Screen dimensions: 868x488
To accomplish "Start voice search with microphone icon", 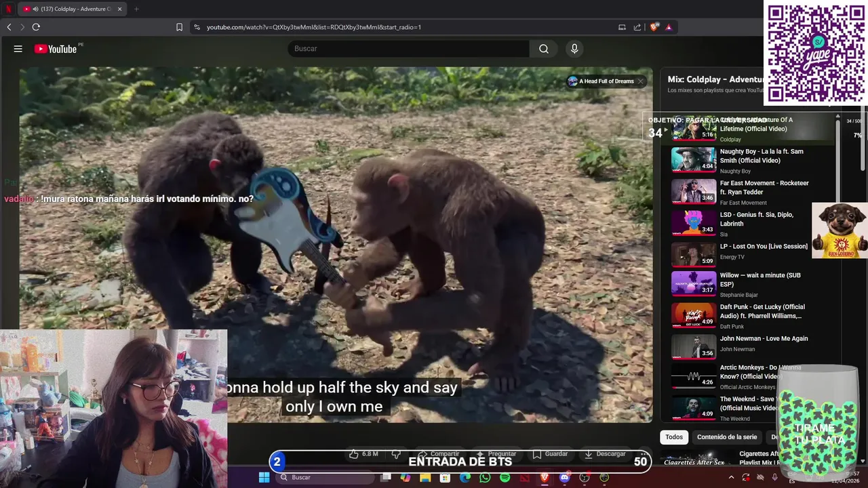I will (x=574, y=49).
